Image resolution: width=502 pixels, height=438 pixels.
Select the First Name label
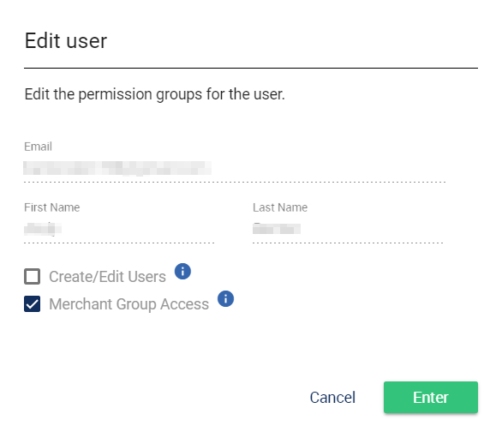point(52,207)
